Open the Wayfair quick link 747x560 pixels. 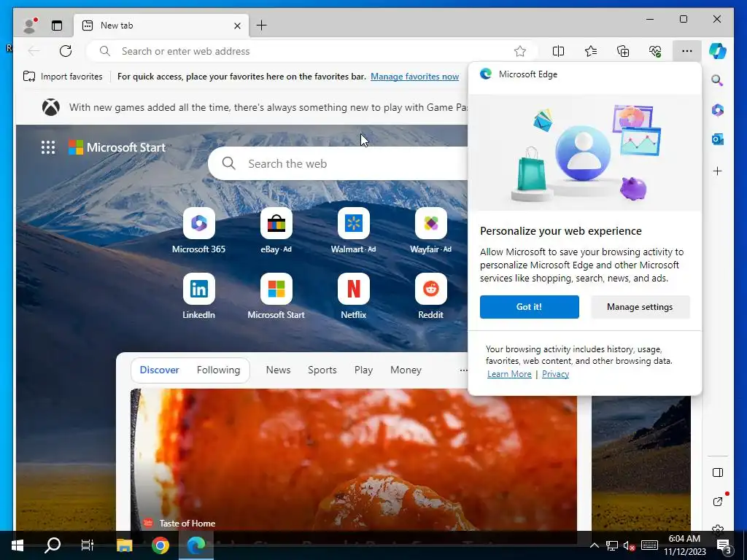[430, 230]
